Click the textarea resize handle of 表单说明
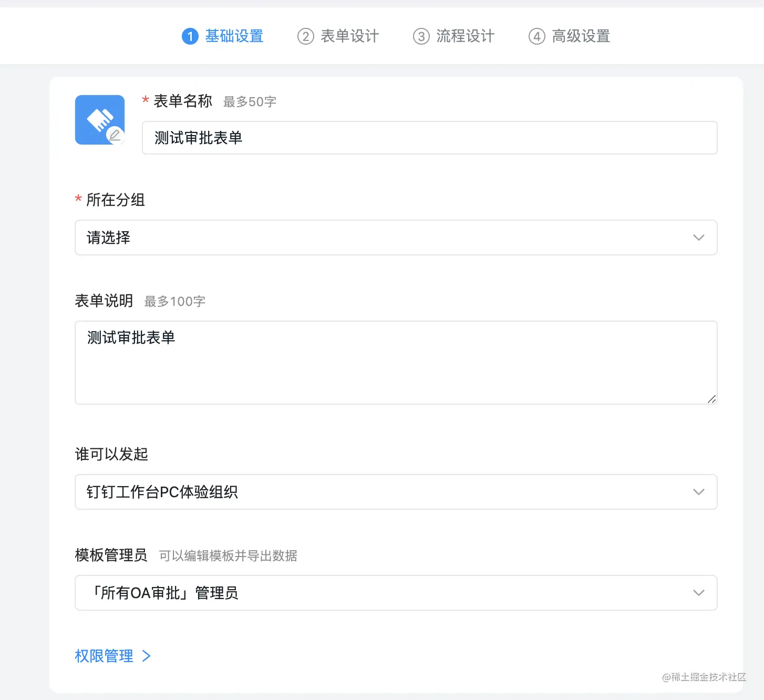This screenshot has height=700, width=764. [711, 399]
